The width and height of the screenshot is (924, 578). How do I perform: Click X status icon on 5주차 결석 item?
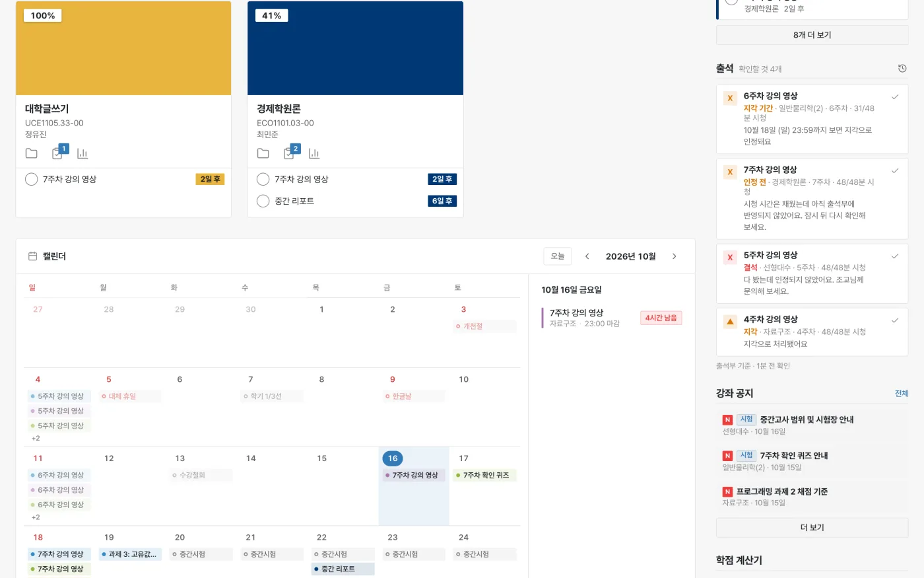[x=730, y=257]
